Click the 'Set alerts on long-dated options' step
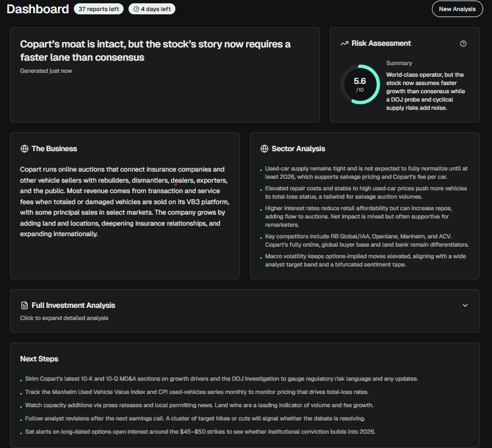This screenshot has width=492, height=448. click(x=200, y=431)
